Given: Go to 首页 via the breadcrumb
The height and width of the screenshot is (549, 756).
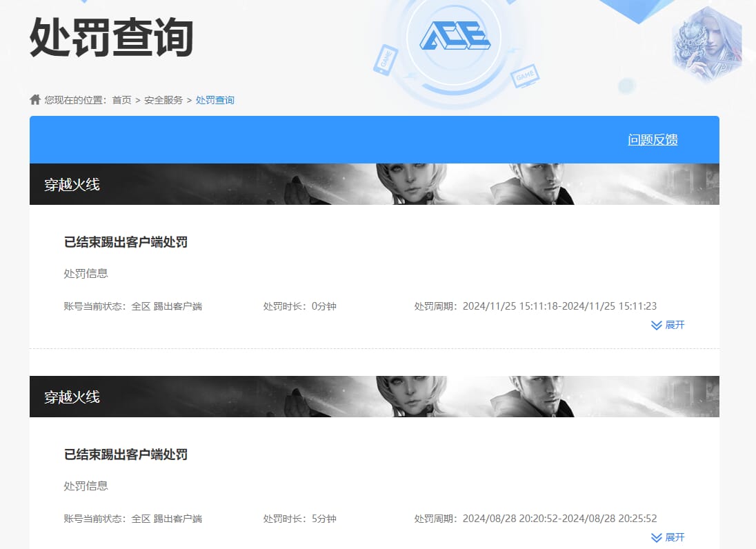Looking at the screenshot, I should (121, 100).
